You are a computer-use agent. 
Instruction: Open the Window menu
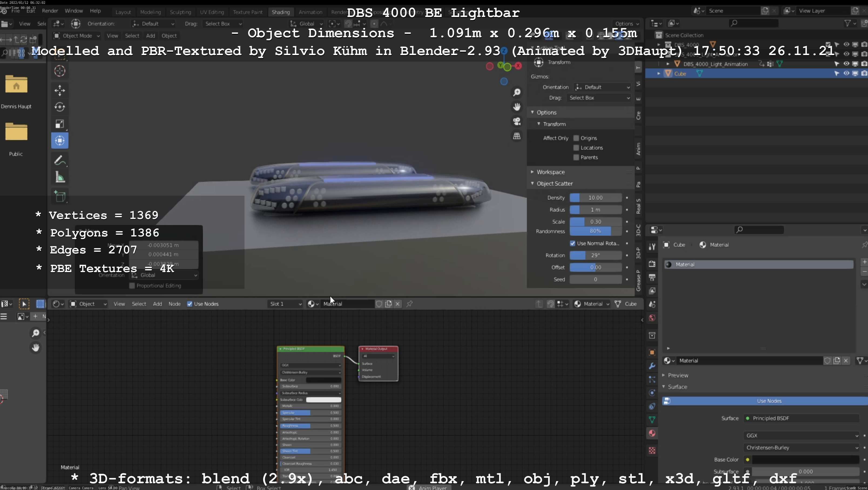[x=74, y=11]
